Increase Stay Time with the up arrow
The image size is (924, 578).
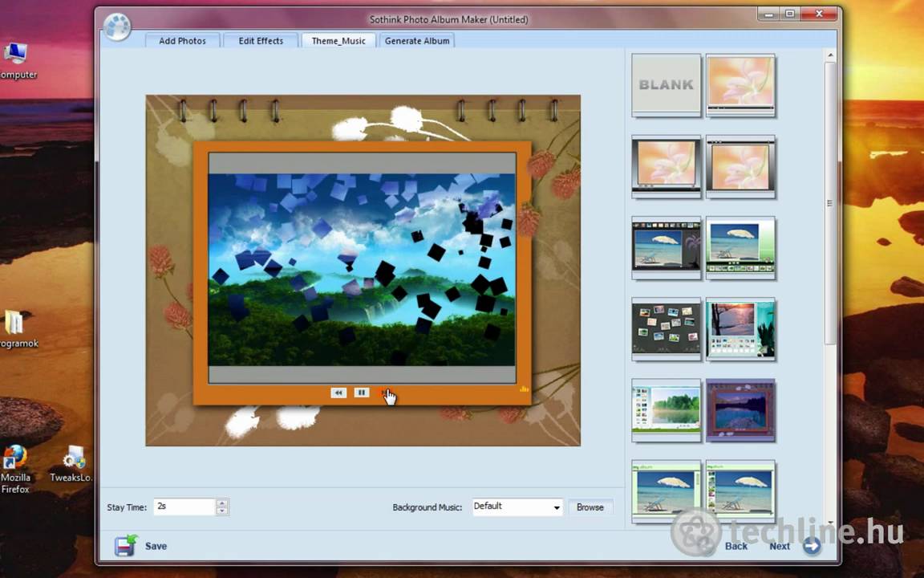click(222, 503)
